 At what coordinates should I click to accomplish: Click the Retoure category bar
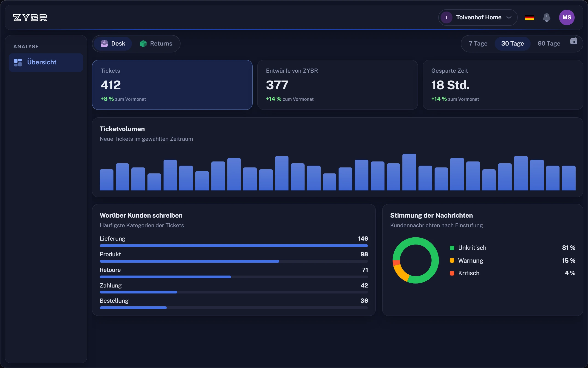(234, 277)
